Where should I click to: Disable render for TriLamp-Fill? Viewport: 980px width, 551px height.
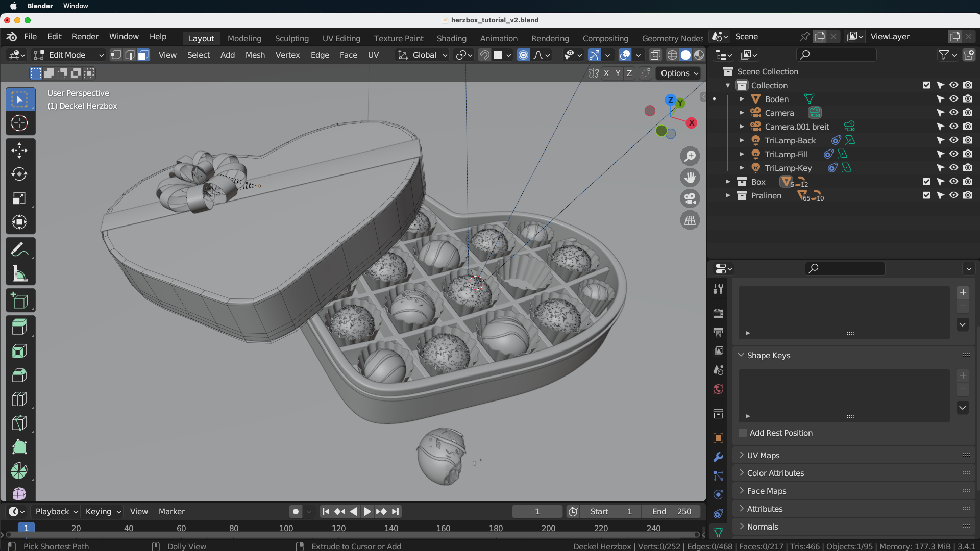[968, 154]
